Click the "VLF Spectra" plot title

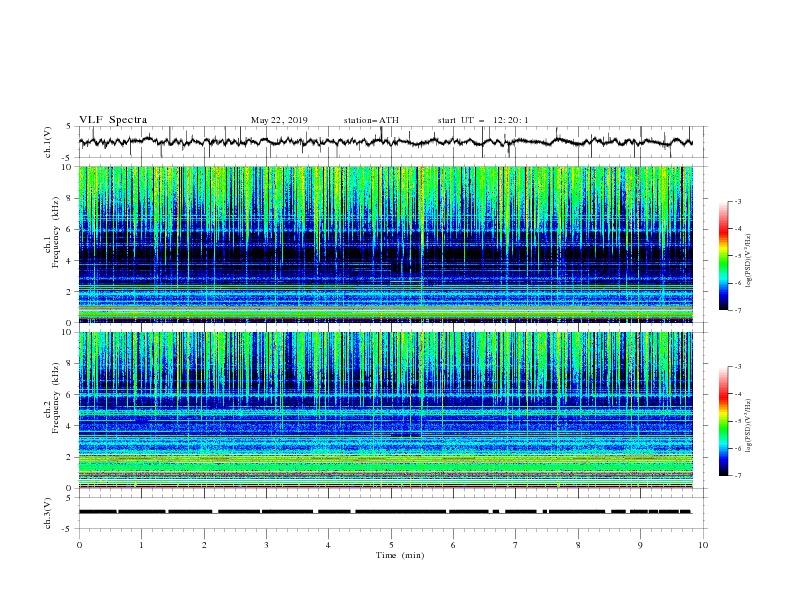coord(113,120)
